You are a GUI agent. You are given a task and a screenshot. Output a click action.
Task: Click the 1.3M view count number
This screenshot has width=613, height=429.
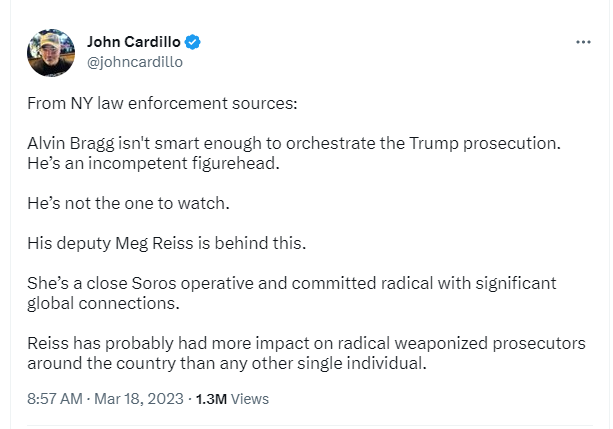pyautogui.click(x=211, y=399)
